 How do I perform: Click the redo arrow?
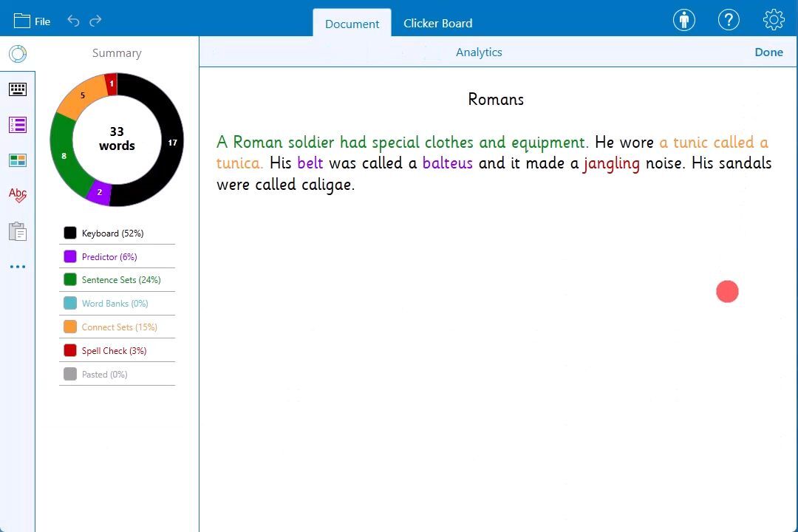coord(95,21)
